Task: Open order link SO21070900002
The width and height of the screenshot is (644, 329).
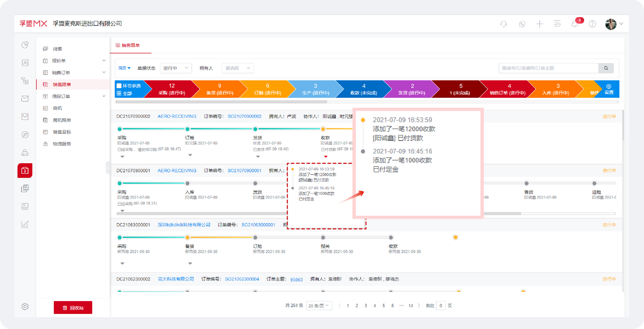Action: point(244,116)
